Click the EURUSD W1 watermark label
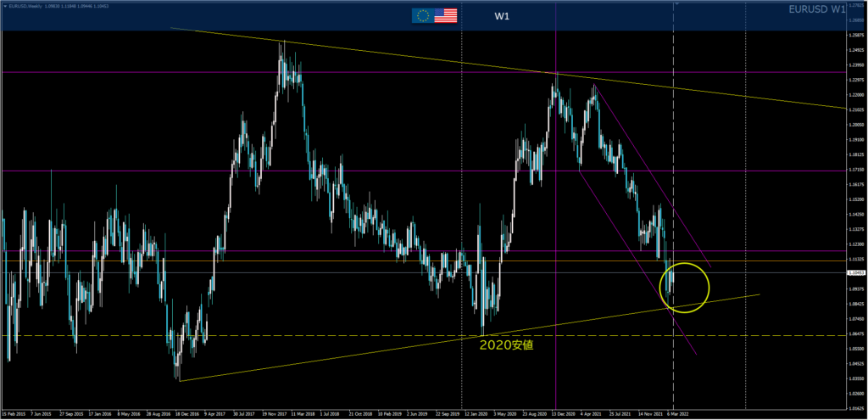The width and height of the screenshot is (868, 420). pos(817,8)
